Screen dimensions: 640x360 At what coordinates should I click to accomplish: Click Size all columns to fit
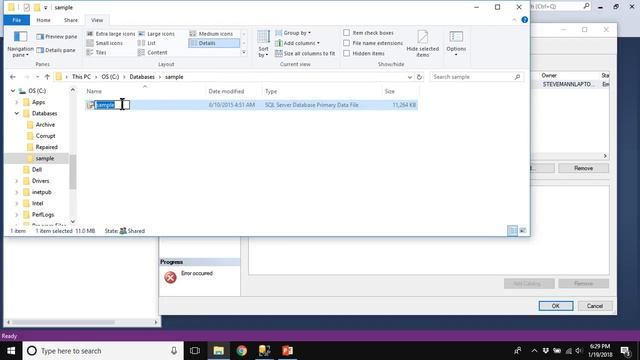[x=305, y=53]
